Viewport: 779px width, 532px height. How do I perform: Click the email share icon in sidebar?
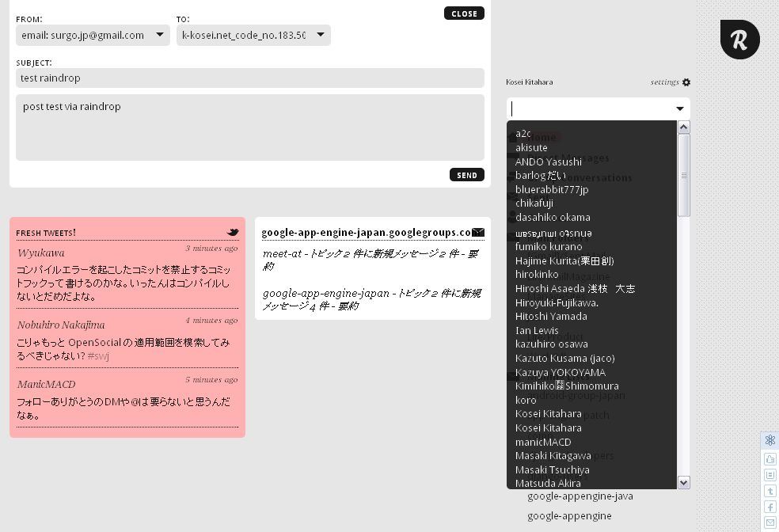point(770,522)
